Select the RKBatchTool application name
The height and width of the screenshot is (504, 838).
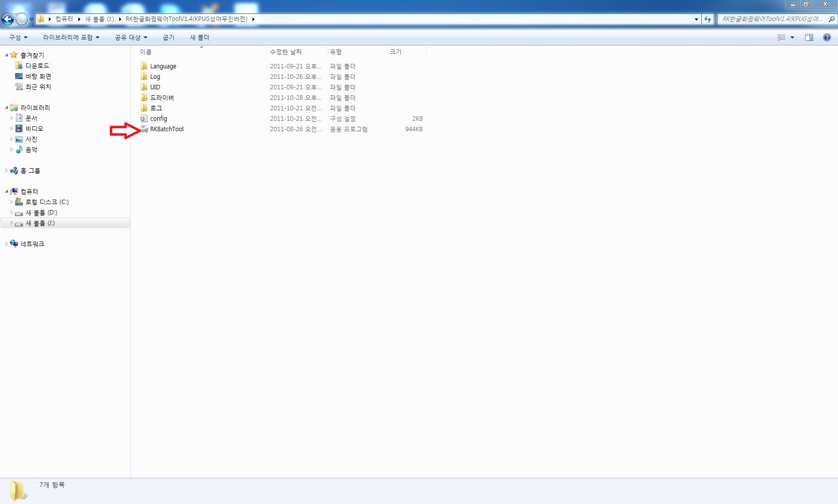(x=167, y=129)
